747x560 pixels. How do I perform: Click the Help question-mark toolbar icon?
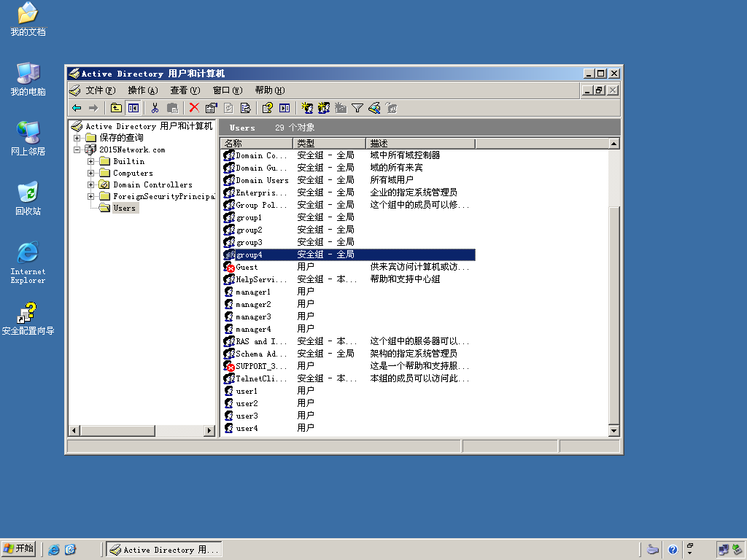[x=267, y=108]
